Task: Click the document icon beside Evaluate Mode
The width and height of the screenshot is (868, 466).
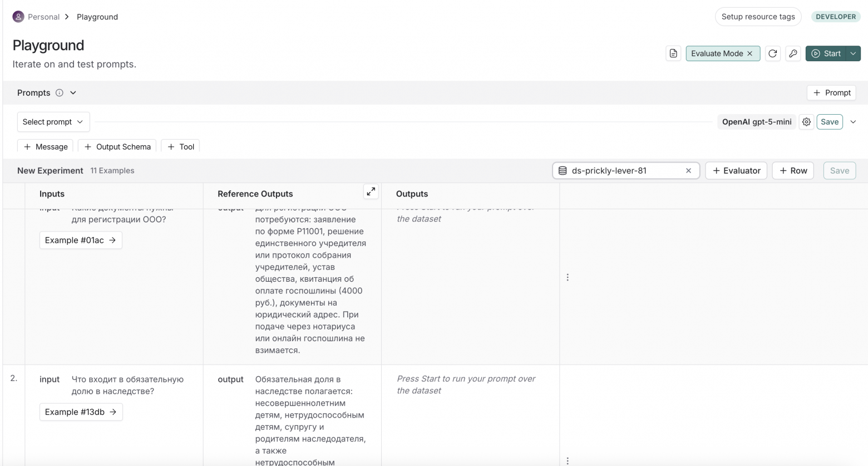Action: (673, 53)
